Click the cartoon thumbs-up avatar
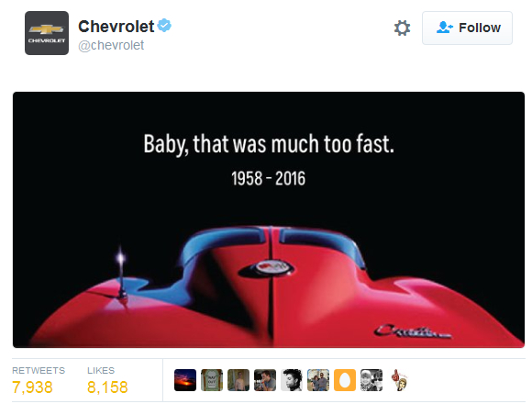532x404 pixels. (399, 380)
